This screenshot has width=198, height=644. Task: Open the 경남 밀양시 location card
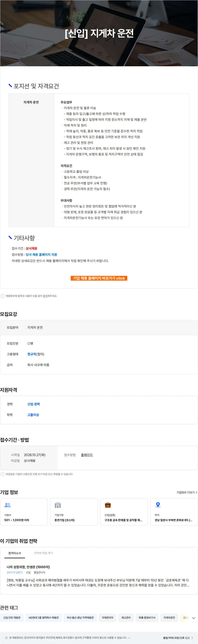(174, 512)
